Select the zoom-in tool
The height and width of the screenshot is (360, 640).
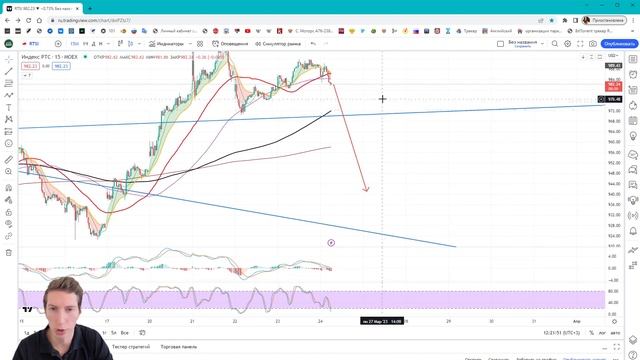(x=9, y=171)
